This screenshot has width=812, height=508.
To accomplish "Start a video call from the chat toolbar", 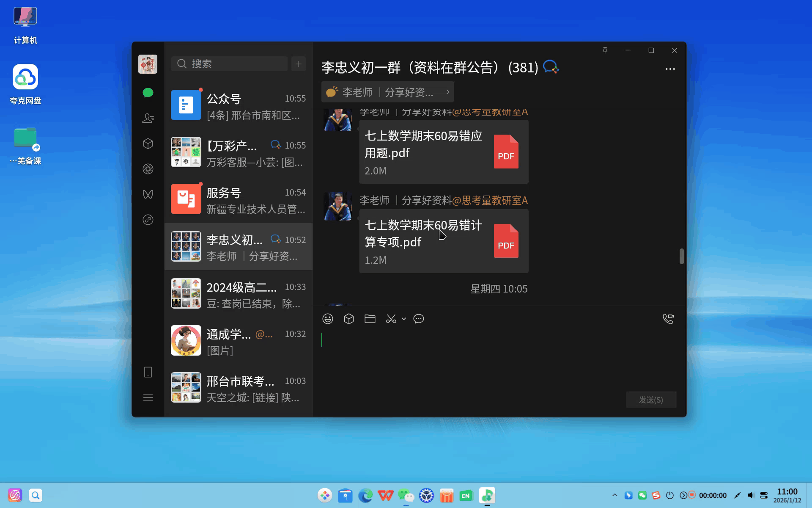I will pyautogui.click(x=668, y=319).
